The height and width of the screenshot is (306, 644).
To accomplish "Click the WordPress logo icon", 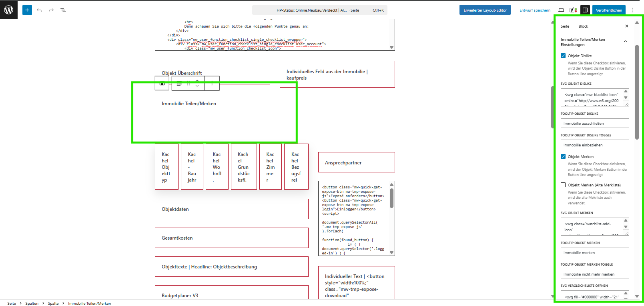I will coord(9,10).
